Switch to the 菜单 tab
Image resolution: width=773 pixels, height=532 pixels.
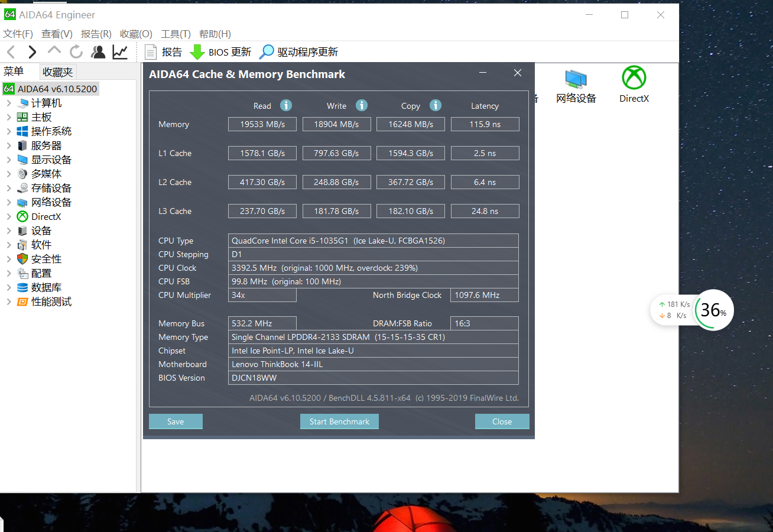click(20, 72)
